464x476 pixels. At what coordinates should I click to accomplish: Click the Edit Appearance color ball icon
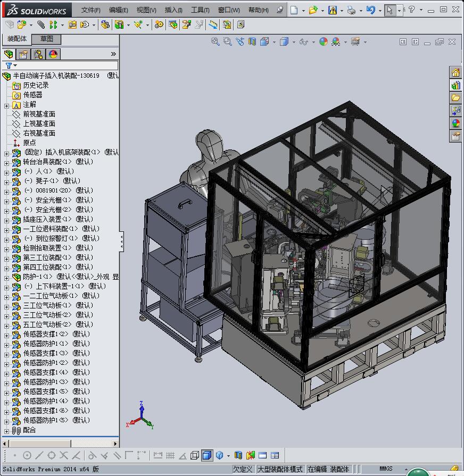coord(324,41)
